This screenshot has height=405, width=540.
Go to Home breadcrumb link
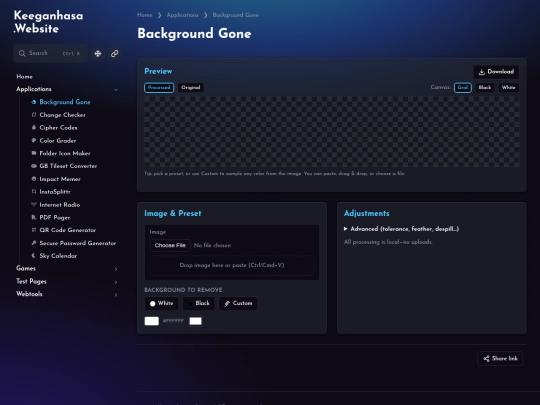[x=145, y=15]
